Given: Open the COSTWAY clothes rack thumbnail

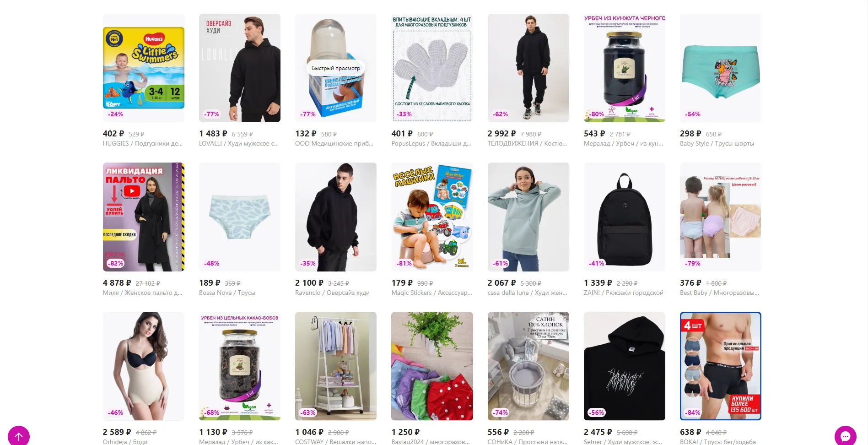Looking at the screenshot, I should [x=336, y=366].
